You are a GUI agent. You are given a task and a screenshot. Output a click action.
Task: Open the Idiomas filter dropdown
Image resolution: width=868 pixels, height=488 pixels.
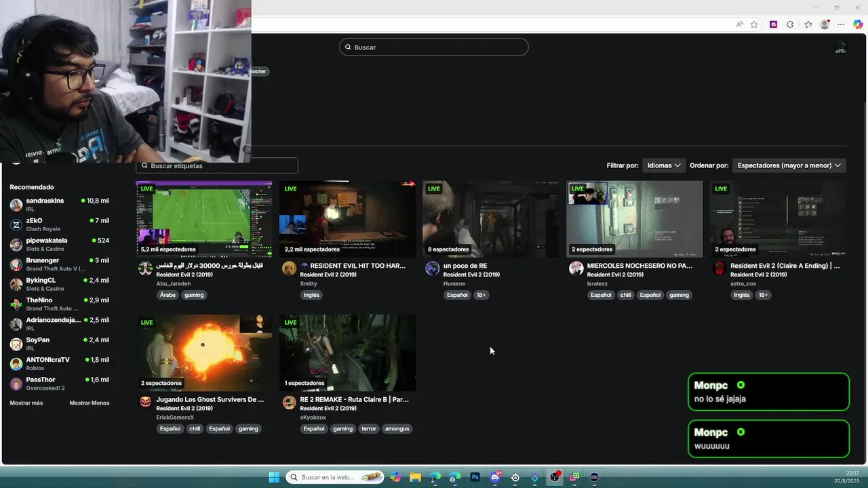click(x=664, y=165)
